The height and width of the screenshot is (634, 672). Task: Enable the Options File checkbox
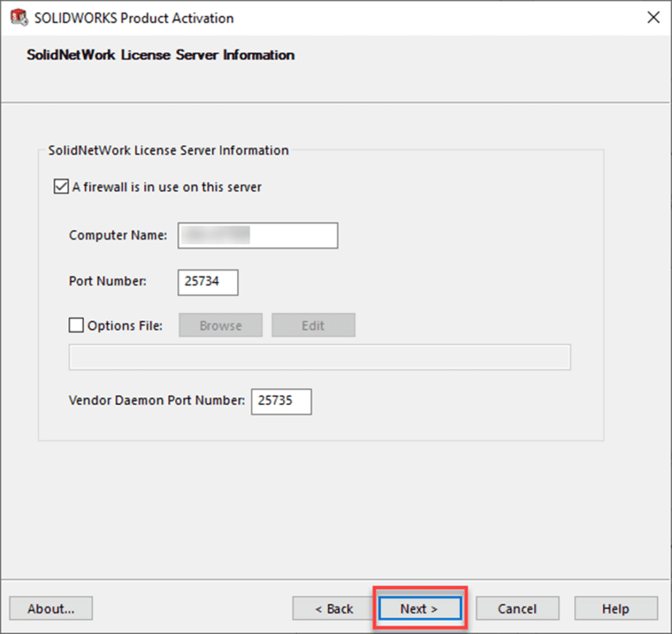(x=76, y=324)
